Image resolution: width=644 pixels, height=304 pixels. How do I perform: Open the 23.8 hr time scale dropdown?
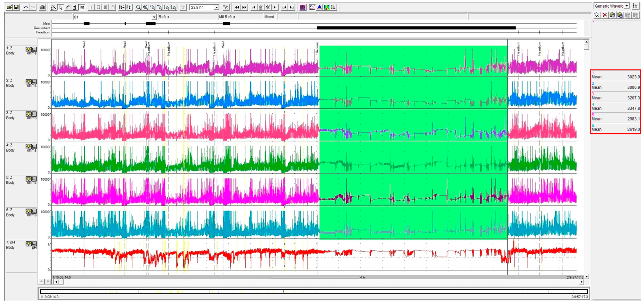pos(217,8)
